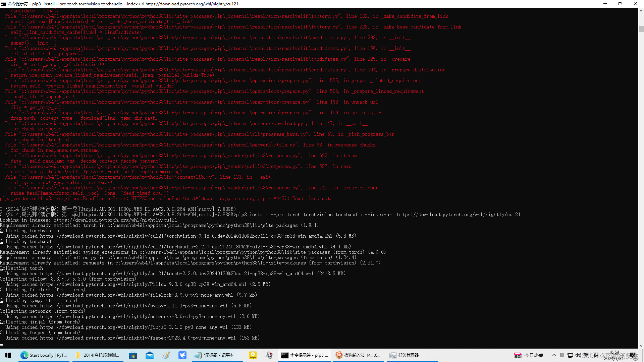Viewport: 644px width, 362px height.
Task: Open the 2014 Utopia folder in File Explorer
Action: click(97, 355)
